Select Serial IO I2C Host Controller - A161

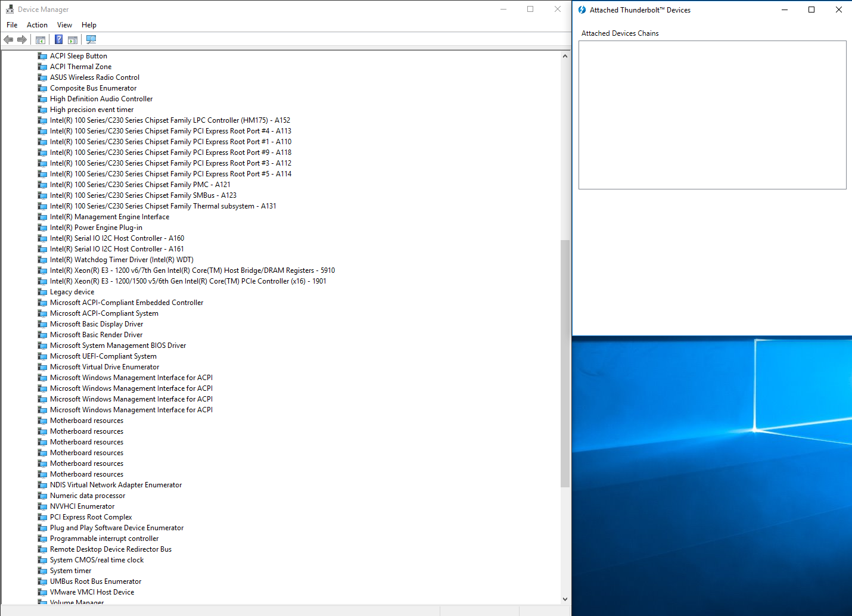117,249
